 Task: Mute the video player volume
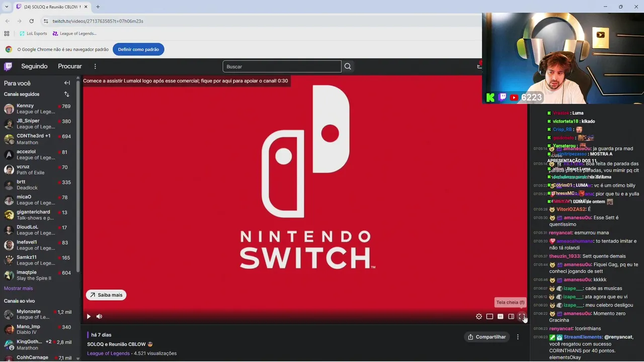coord(99,316)
